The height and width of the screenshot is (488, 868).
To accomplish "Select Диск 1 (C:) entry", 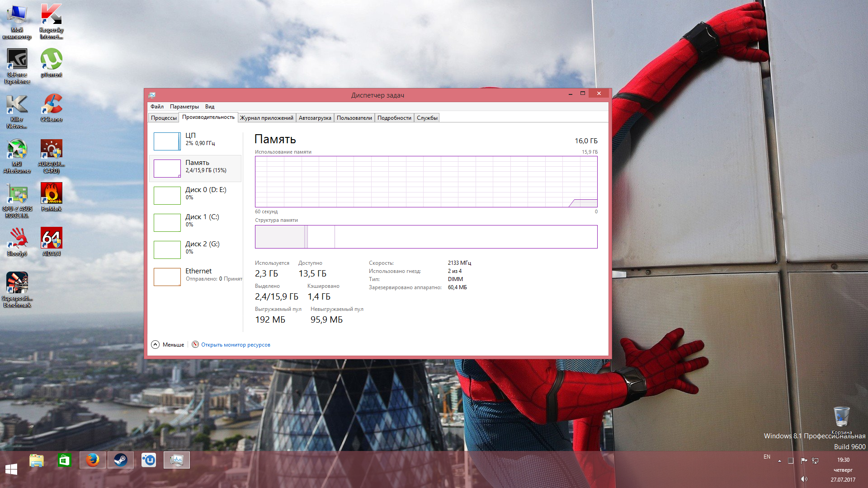I will [x=195, y=222].
